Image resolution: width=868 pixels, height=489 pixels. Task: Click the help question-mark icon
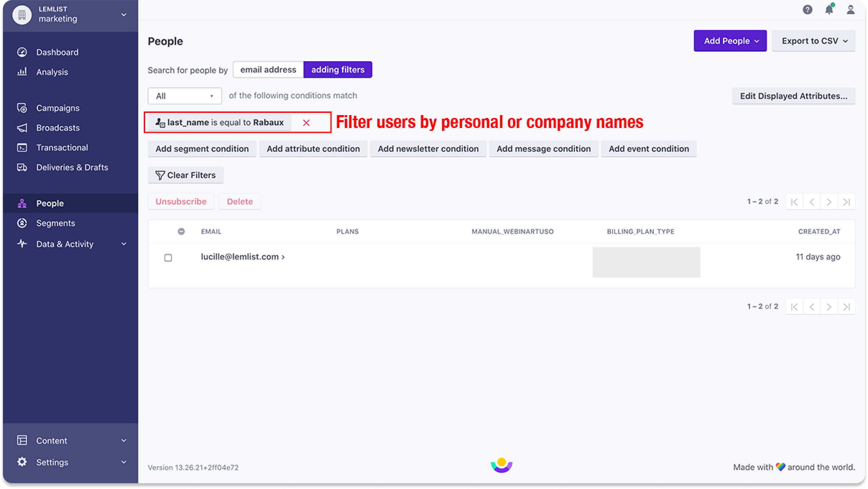pyautogui.click(x=808, y=10)
